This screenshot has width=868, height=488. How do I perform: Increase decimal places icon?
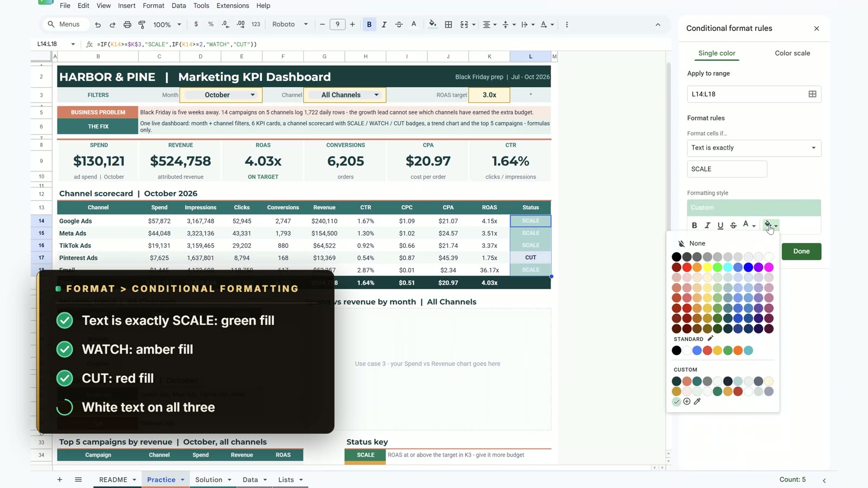[x=241, y=24]
